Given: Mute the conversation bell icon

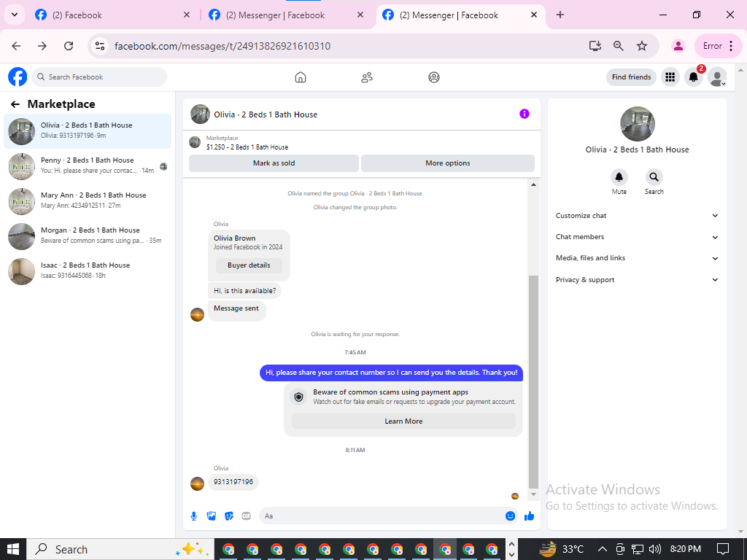Looking at the screenshot, I should click(619, 177).
